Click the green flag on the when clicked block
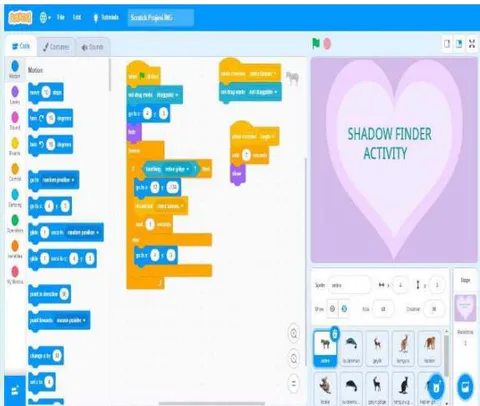 [142, 76]
